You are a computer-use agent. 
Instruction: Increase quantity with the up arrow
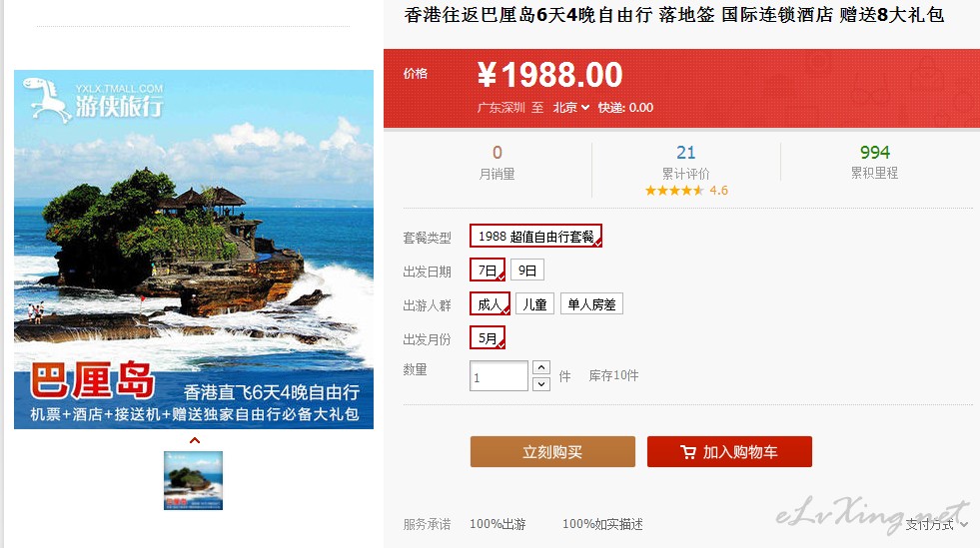coord(541,367)
